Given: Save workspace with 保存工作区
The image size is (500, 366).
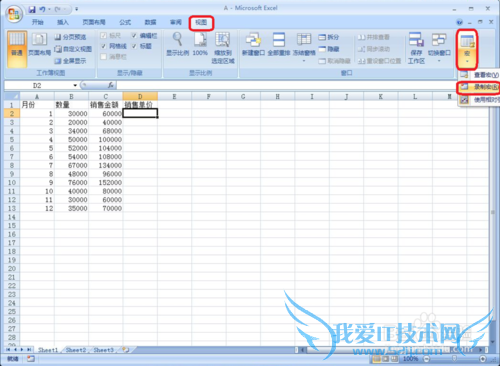Looking at the screenshot, I should click(x=416, y=48).
